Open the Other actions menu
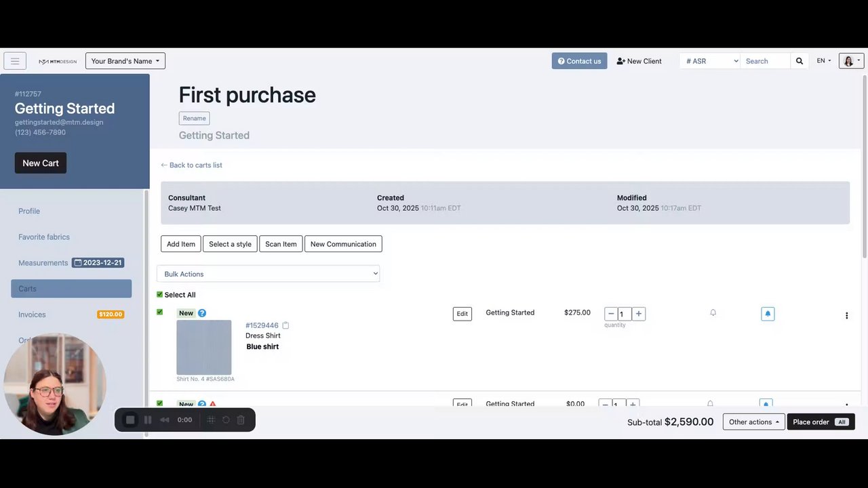The width and height of the screenshot is (868, 488). [753, 422]
